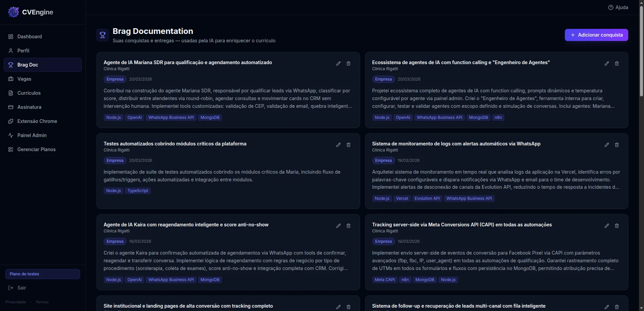Screen dimensions: 644x311
Task: Navigate to Currículos
Action: coord(29,93)
